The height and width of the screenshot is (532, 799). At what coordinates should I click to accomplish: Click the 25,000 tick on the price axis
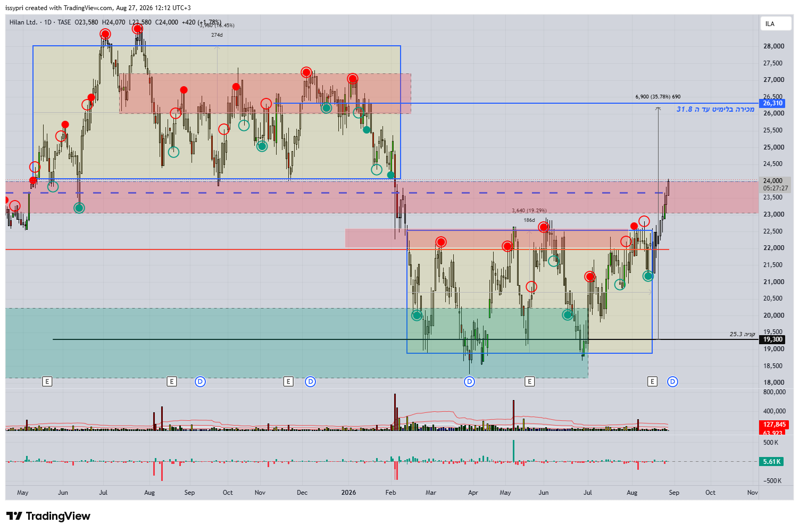click(774, 147)
